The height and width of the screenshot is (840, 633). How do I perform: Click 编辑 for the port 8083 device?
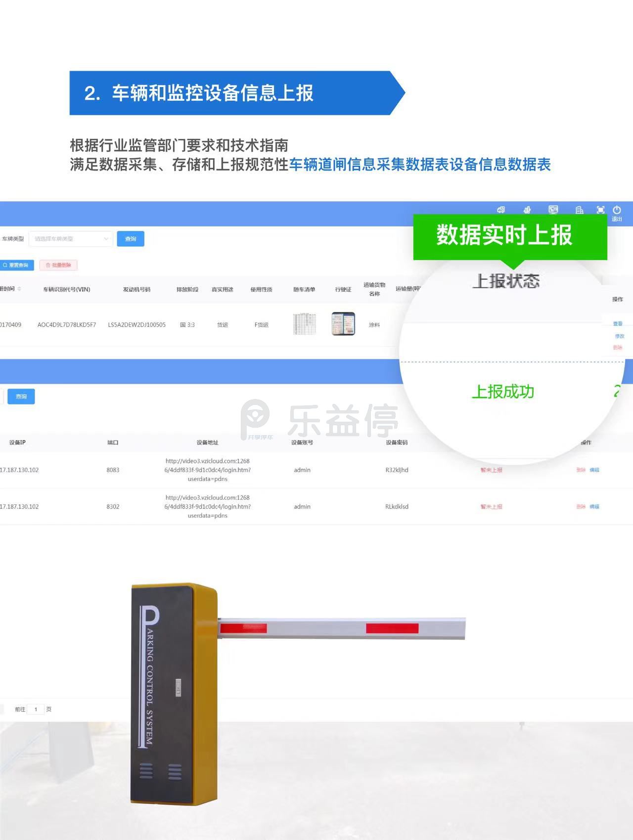coord(594,470)
